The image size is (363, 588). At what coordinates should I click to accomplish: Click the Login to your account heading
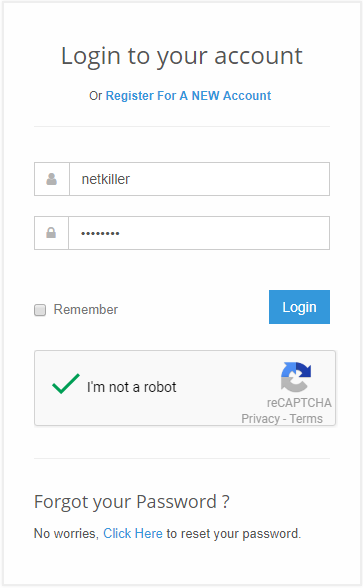tap(182, 56)
